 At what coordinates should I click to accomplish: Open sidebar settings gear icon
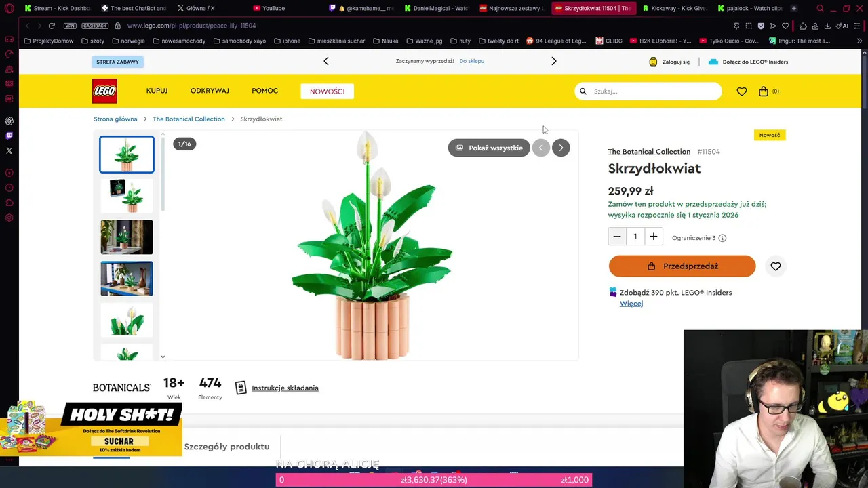pyautogui.click(x=9, y=218)
